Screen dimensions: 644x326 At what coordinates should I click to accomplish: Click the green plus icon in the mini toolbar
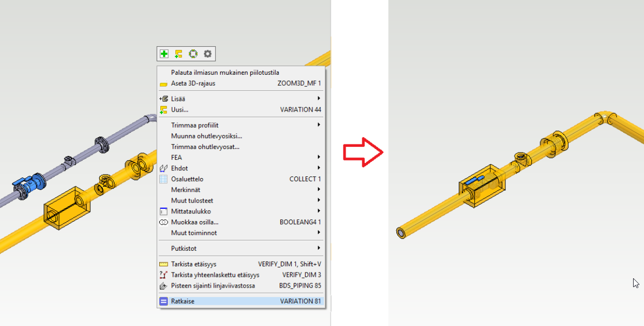click(x=164, y=53)
